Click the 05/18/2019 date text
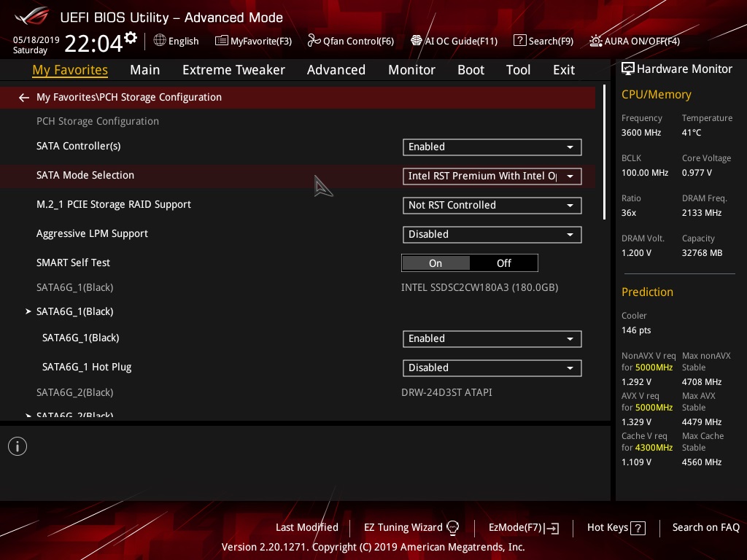The height and width of the screenshot is (560, 747). coord(36,39)
